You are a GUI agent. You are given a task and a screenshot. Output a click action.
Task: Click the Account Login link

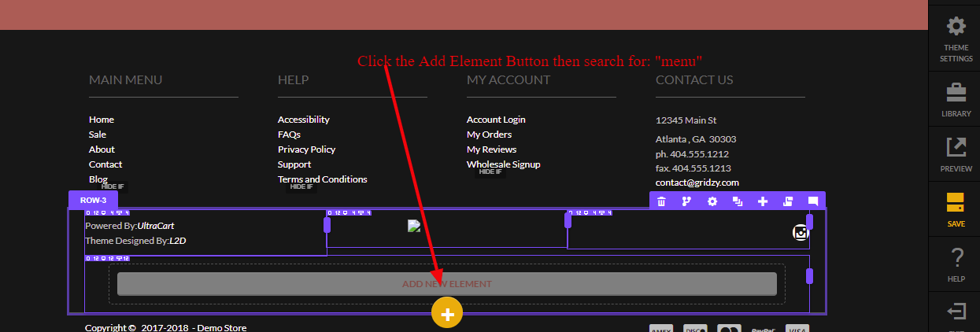[x=496, y=120]
